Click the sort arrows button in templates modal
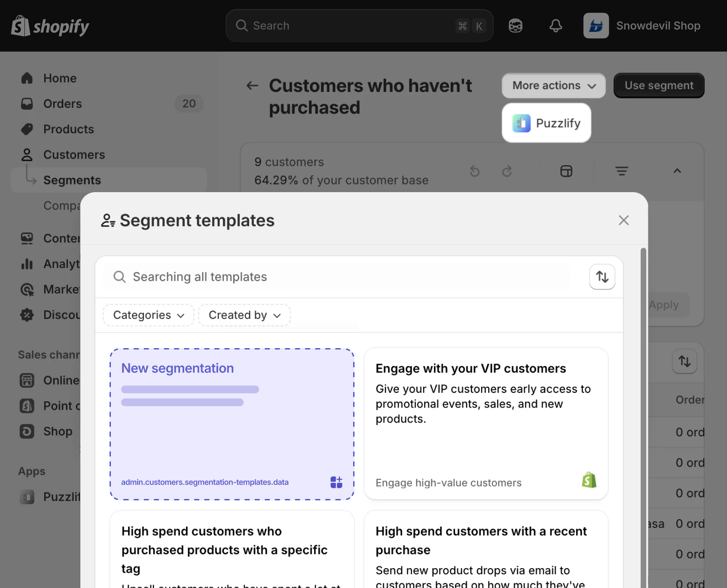The width and height of the screenshot is (727, 588). tap(602, 277)
